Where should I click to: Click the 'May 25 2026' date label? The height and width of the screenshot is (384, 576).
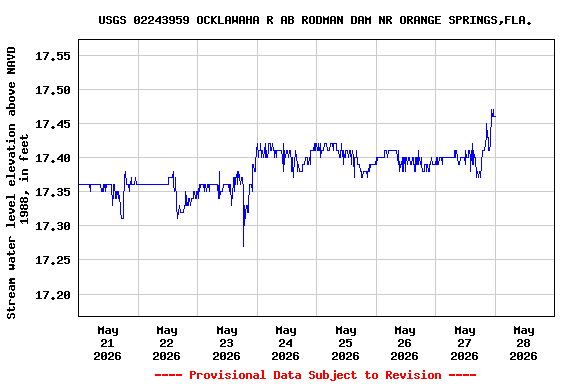(345, 343)
